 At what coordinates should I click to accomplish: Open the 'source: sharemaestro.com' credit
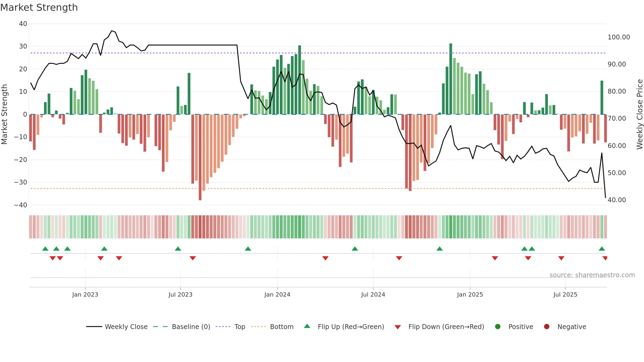coord(592,275)
